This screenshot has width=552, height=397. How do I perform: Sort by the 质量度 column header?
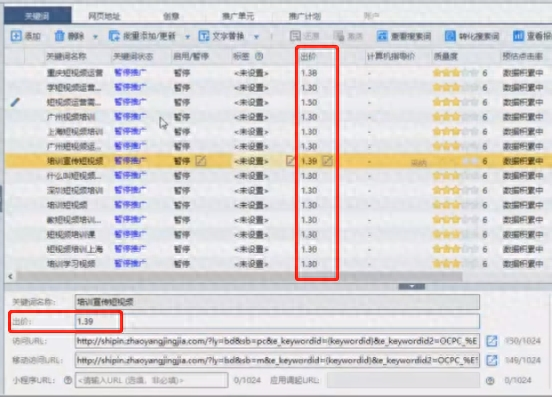point(445,56)
